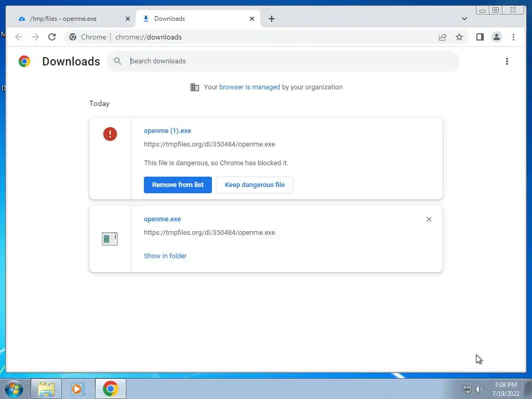
Task: Click the Chrome logo next to Downloads title
Action: [x=24, y=61]
